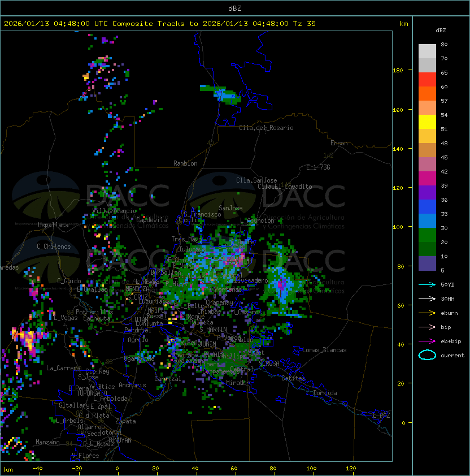Click the 'E_1-736' map label
Viewport: 470px width, 476px height.
tap(318, 167)
